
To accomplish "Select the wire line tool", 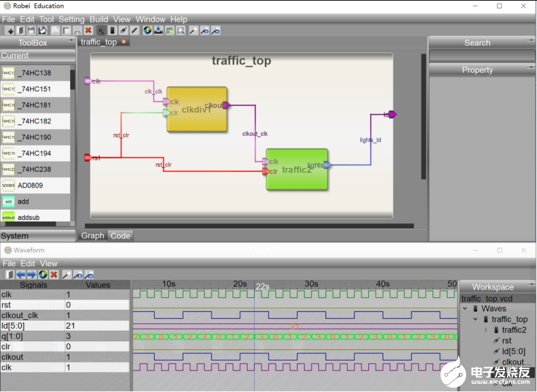I will (x=135, y=31).
